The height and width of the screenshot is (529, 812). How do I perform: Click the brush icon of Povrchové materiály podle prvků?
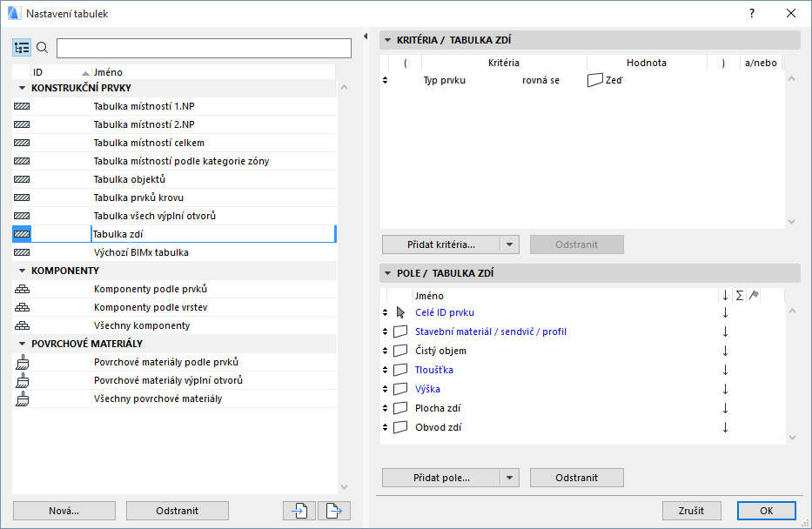pos(23,362)
